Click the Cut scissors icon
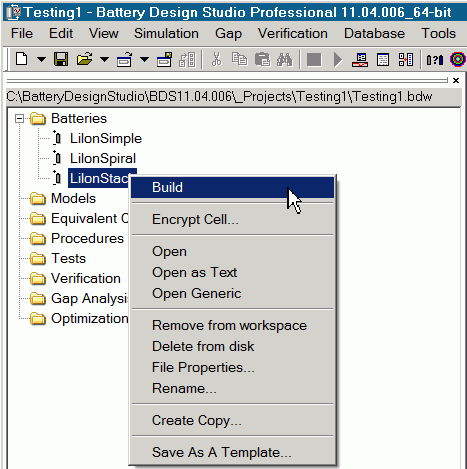 coord(217,59)
